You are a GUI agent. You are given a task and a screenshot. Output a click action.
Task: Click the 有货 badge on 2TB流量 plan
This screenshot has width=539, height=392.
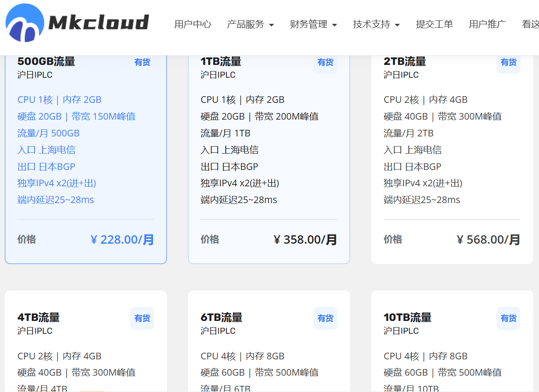point(508,62)
